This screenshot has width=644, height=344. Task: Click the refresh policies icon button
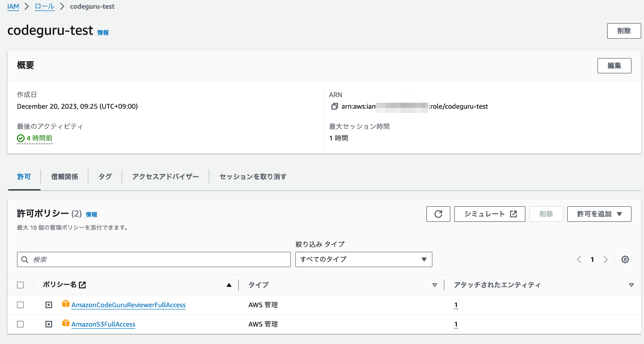[438, 214]
